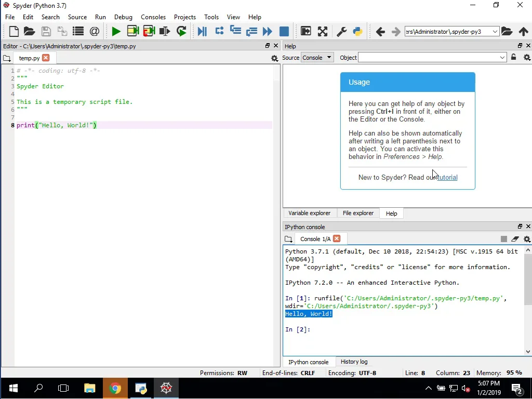The height and width of the screenshot is (399, 532).
Task: Browse working directory folder icon
Action: (507, 32)
